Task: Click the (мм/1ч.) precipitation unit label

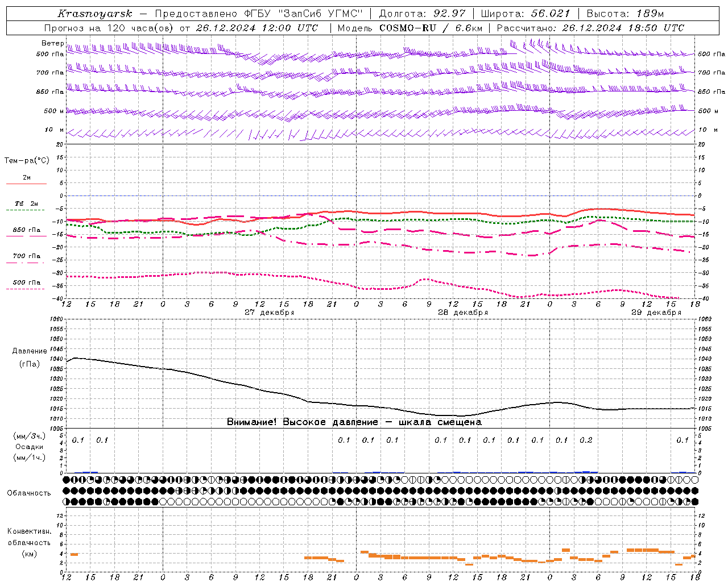Action: [29, 458]
